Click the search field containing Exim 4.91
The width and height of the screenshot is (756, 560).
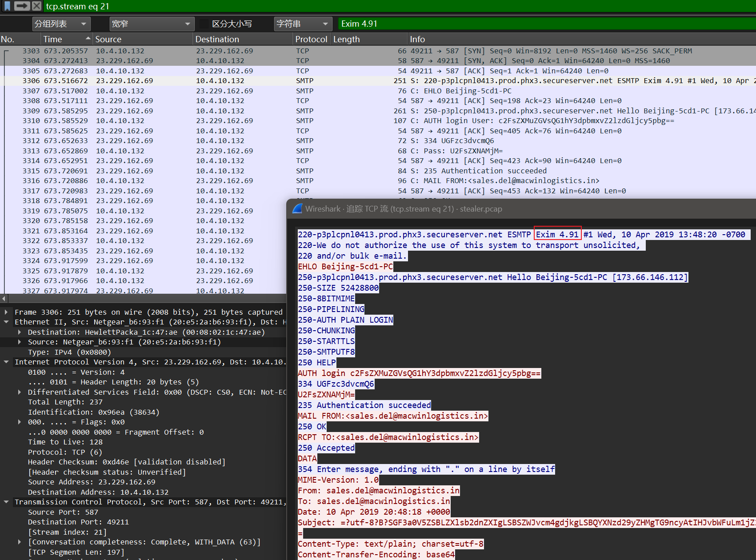tap(546, 24)
